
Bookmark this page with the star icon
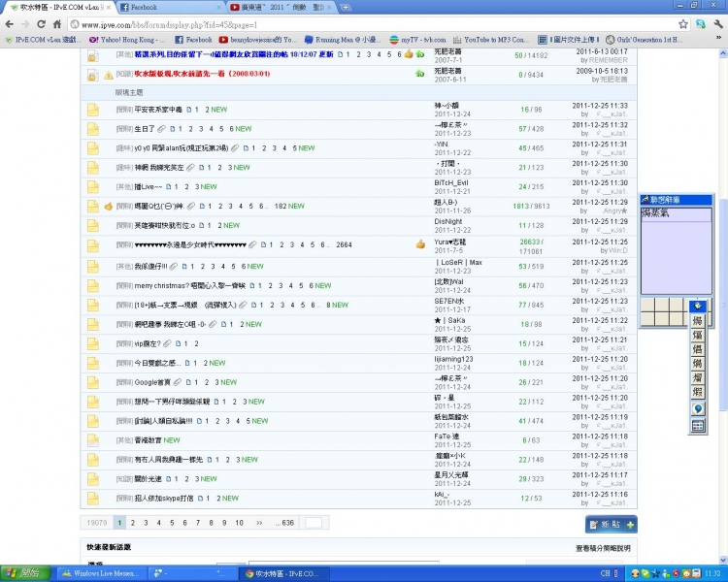click(699, 23)
